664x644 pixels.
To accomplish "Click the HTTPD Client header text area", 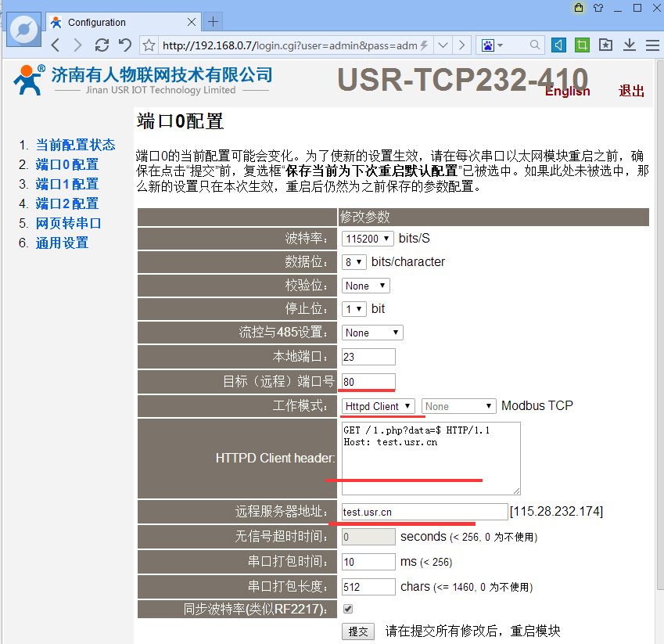I will [x=431, y=459].
